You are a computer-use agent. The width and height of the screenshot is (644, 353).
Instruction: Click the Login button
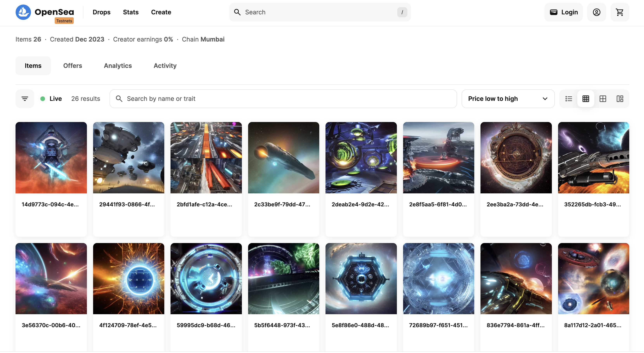click(x=563, y=12)
